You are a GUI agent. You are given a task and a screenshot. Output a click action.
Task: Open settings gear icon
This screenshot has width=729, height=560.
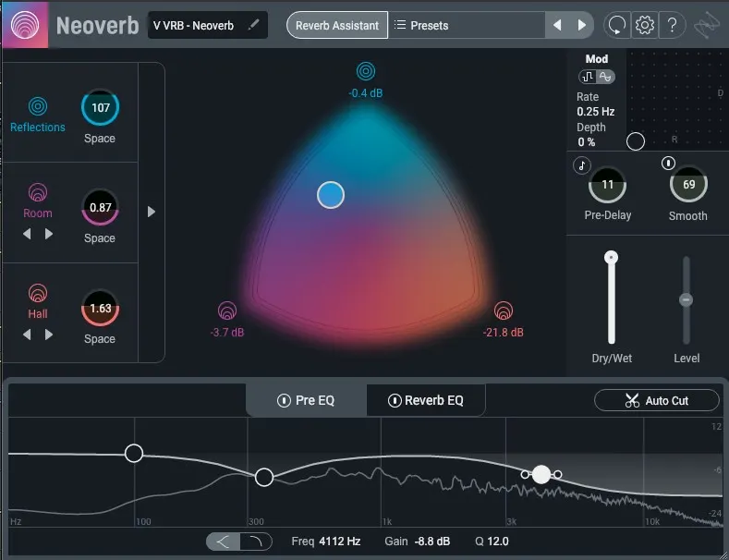[x=645, y=25]
